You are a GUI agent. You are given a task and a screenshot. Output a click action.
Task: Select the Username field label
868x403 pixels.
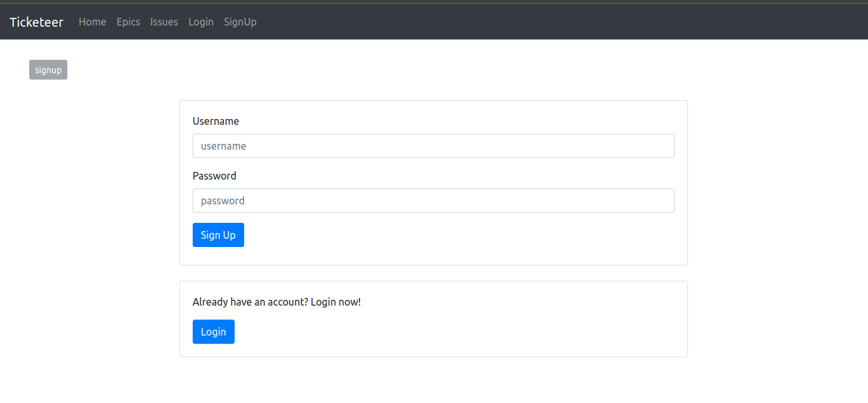tap(216, 121)
